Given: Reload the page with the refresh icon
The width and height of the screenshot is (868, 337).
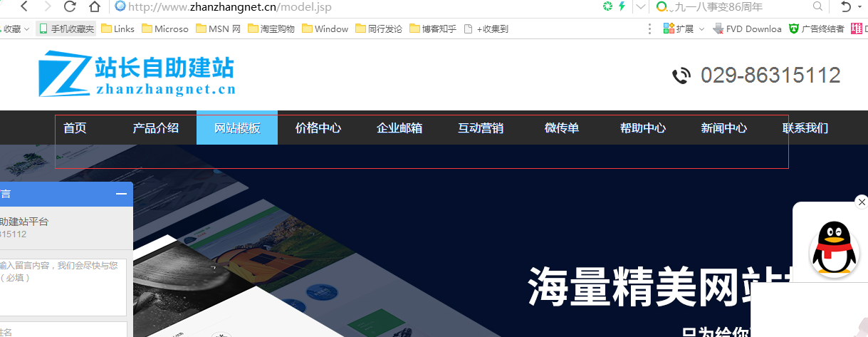Looking at the screenshot, I should tap(70, 7).
